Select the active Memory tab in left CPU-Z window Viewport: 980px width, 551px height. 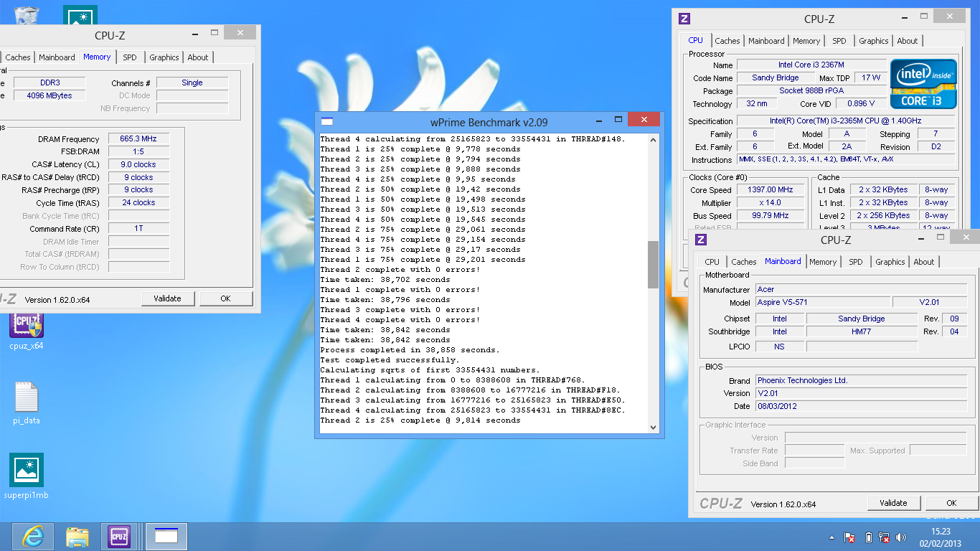[x=97, y=57]
